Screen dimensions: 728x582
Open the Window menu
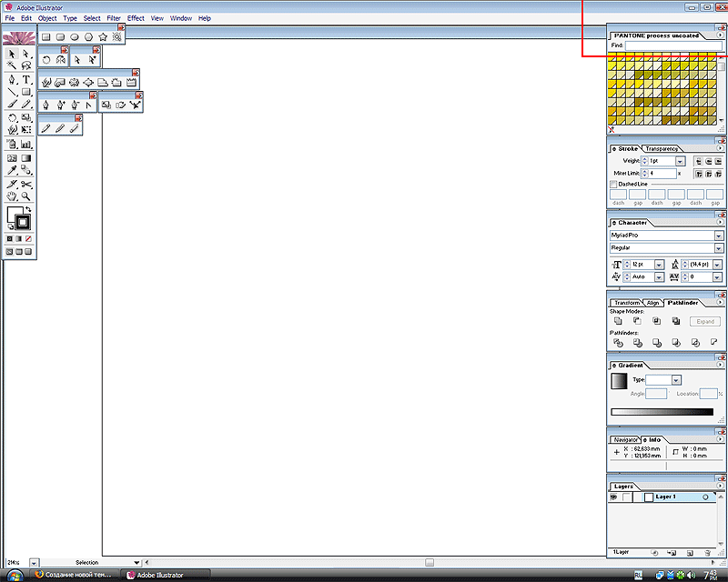tap(180, 18)
